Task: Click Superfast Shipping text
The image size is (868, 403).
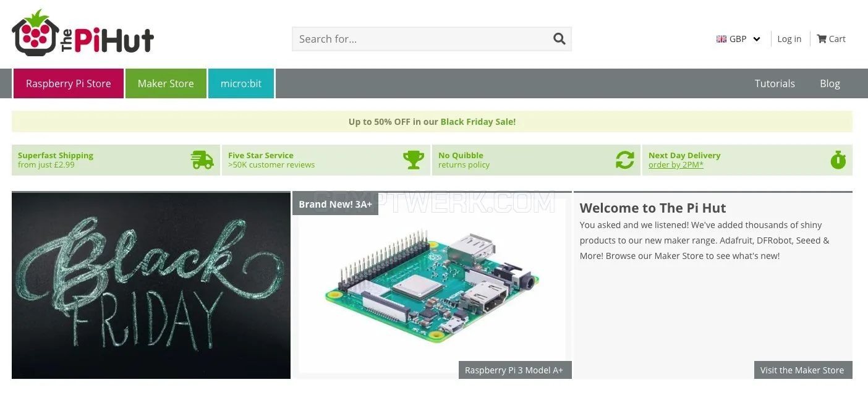Action: (56, 155)
